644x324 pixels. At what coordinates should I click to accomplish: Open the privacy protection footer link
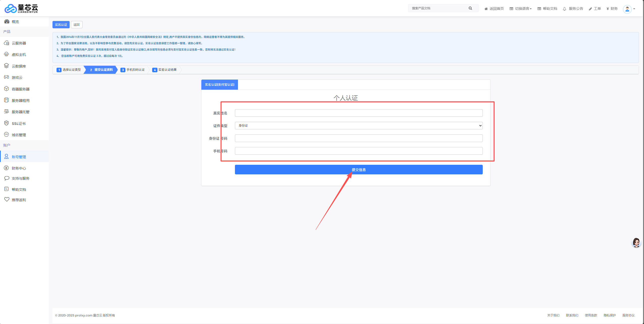click(610, 315)
